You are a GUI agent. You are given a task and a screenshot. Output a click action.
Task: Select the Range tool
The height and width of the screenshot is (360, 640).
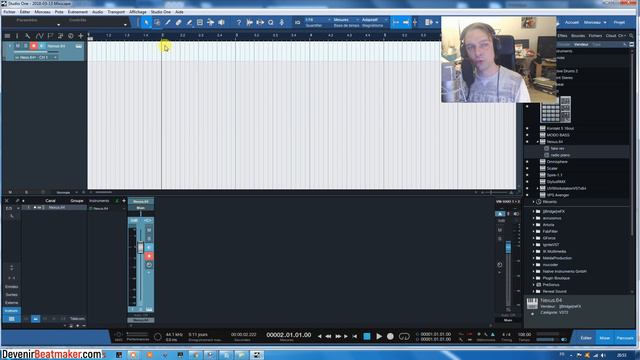(157, 22)
